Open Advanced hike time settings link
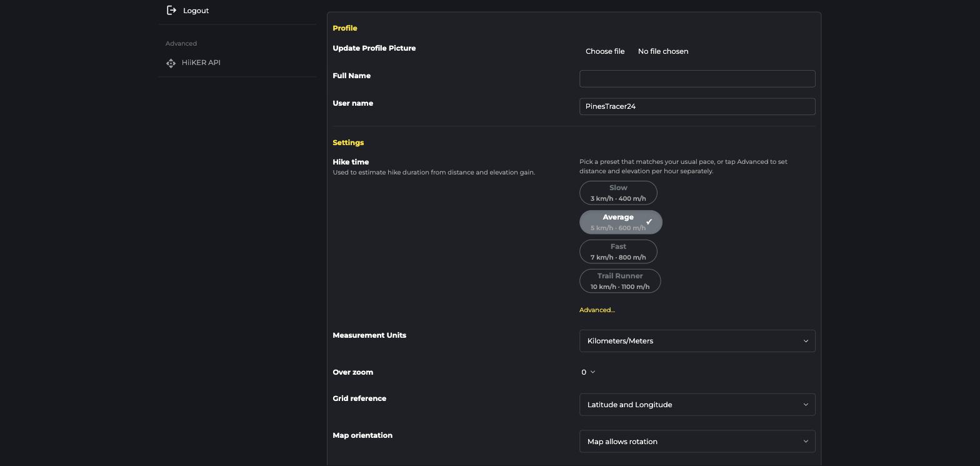The height and width of the screenshot is (466, 980). pos(597,310)
